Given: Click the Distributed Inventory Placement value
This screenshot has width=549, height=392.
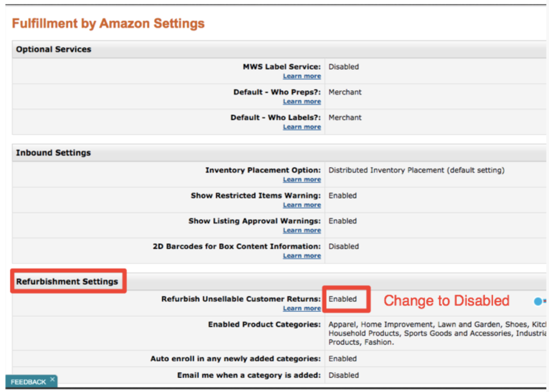Looking at the screenshot, I should tap(416, 170).
